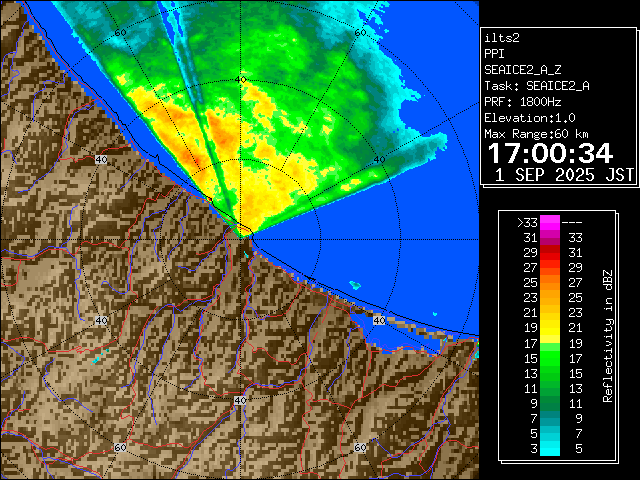Screen dimensions: 640x480
Task: Click the 'Reflectivity in dBZ' legend title
Action: pos(607,335)
